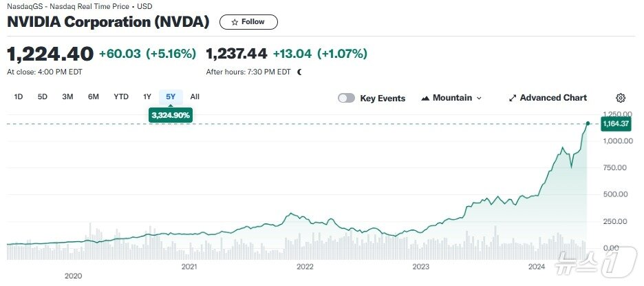Click the 1,164.37 price label on axis
This screenshot has height=286, width=644.
point(615,123)
